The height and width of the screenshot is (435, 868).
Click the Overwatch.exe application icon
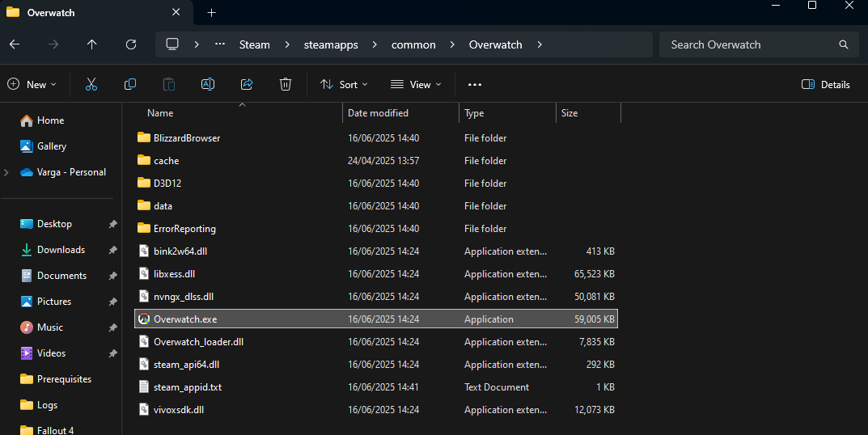(144, 319)
